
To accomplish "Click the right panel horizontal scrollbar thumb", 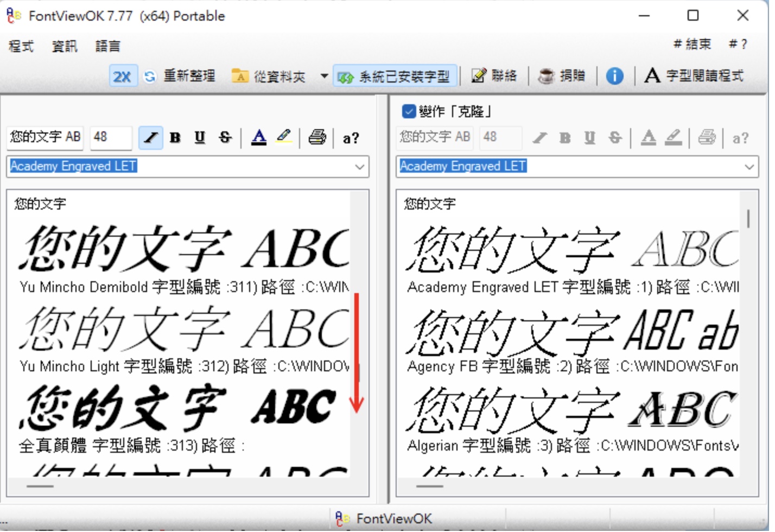I will [429, 486].
